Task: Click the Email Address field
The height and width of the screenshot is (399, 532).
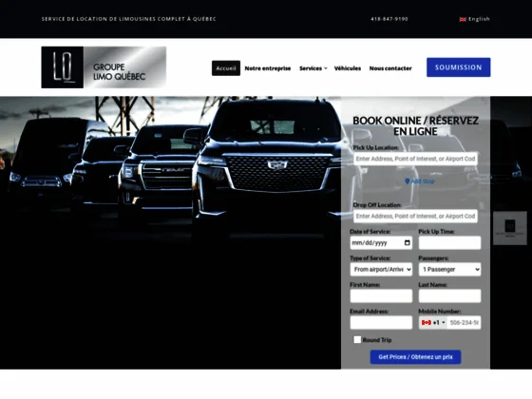Action: (381, 322)
